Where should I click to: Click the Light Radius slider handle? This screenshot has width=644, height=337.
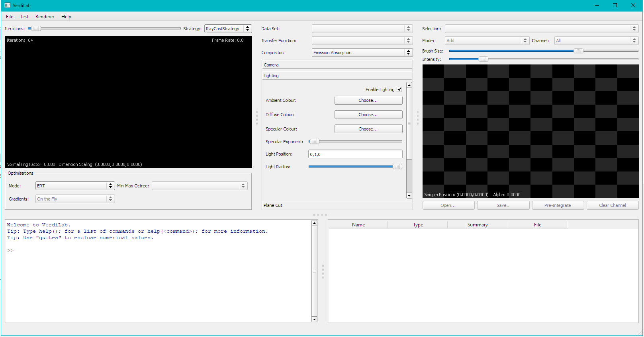point(397,166)
